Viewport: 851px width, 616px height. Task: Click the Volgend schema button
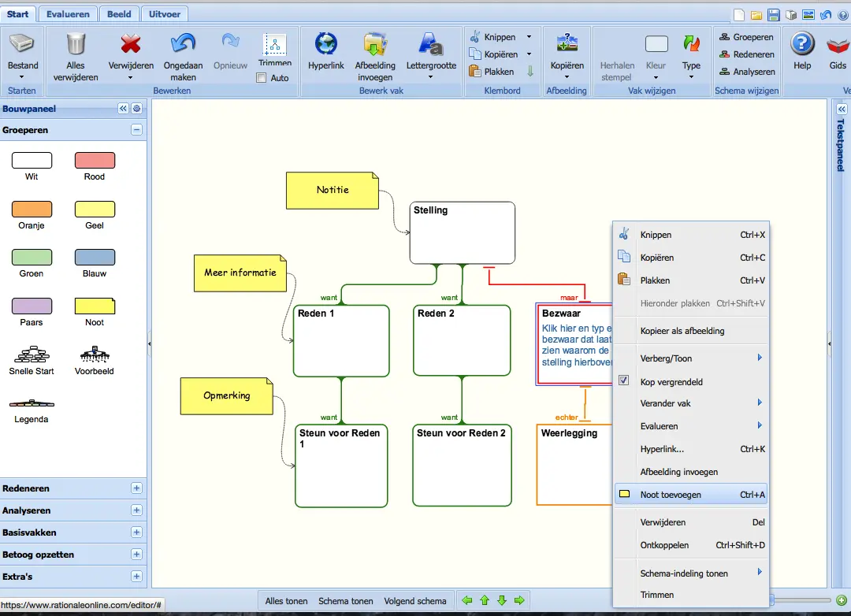414,601
